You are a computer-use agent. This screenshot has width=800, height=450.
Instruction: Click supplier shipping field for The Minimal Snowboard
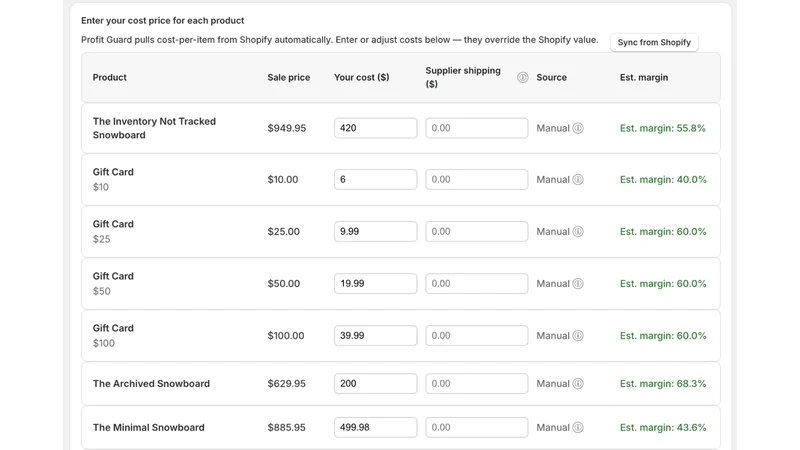pos(477,428)
